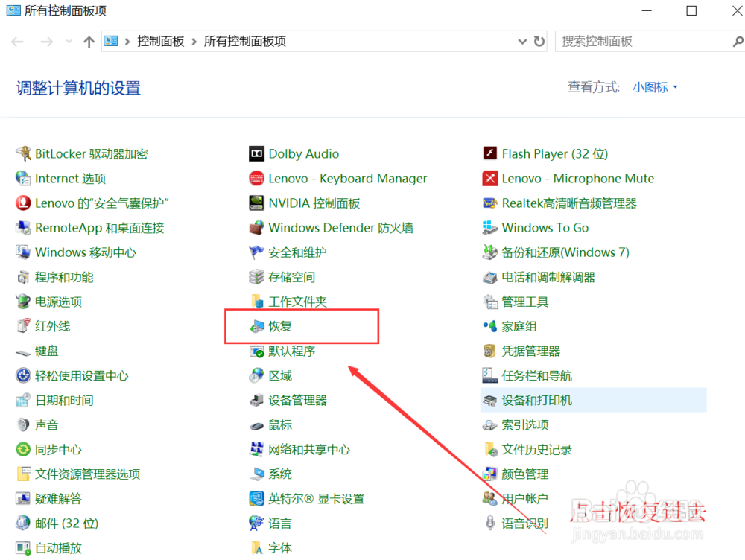The image size is (745, 560).
Task: Open 文件资源管理器选项 link
Action: [87, 474]
